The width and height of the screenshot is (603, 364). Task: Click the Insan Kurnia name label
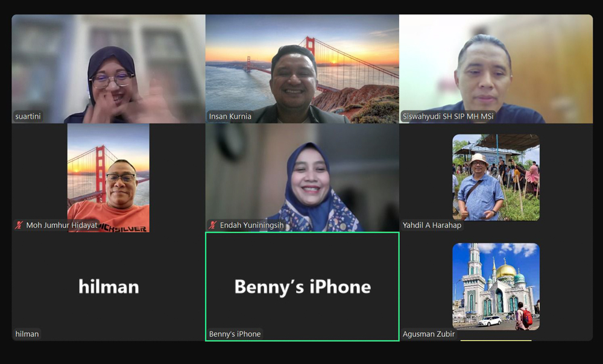click(230, 116)
